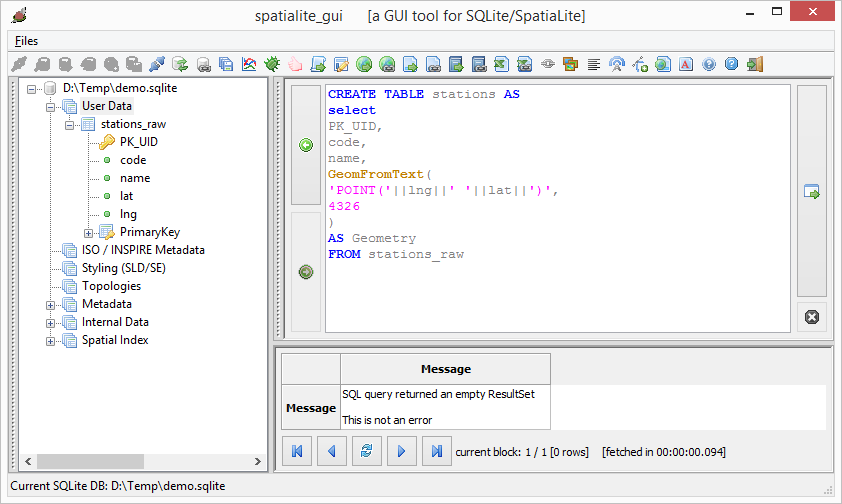Expand the Spatial Index tree node

pyautogui.click(x=50, y=341)
